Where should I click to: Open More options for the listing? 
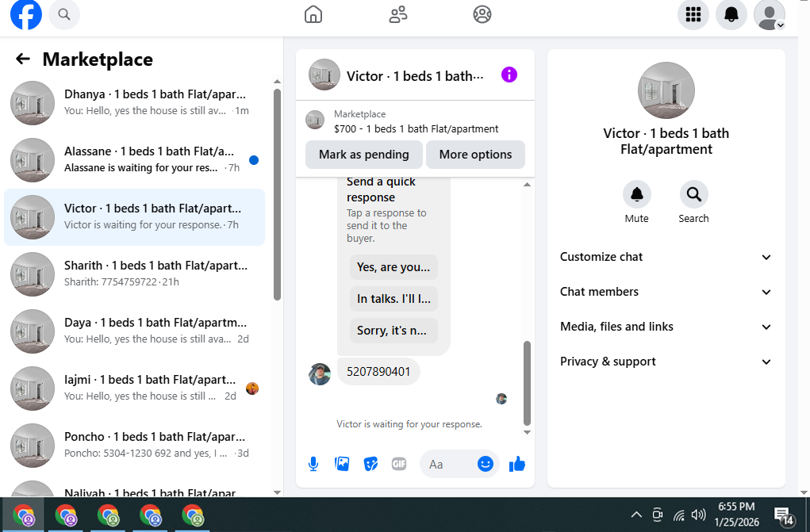(475, 155)
